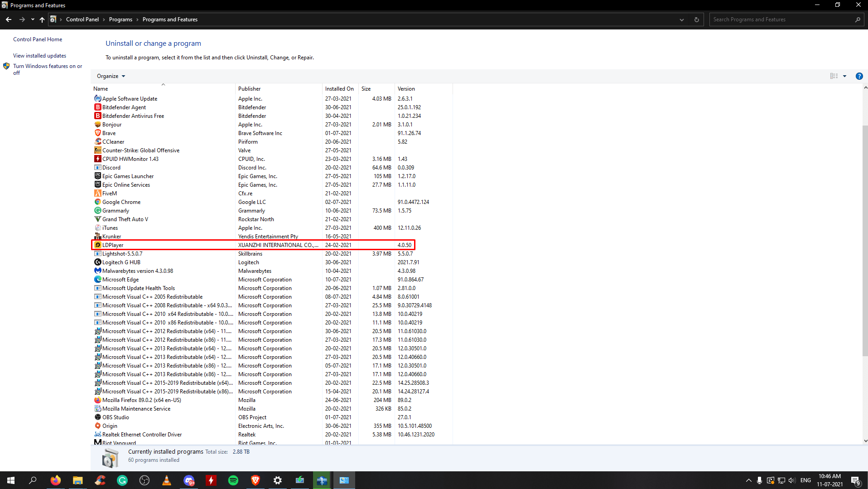Click Turn Windows features on or off

48,69
